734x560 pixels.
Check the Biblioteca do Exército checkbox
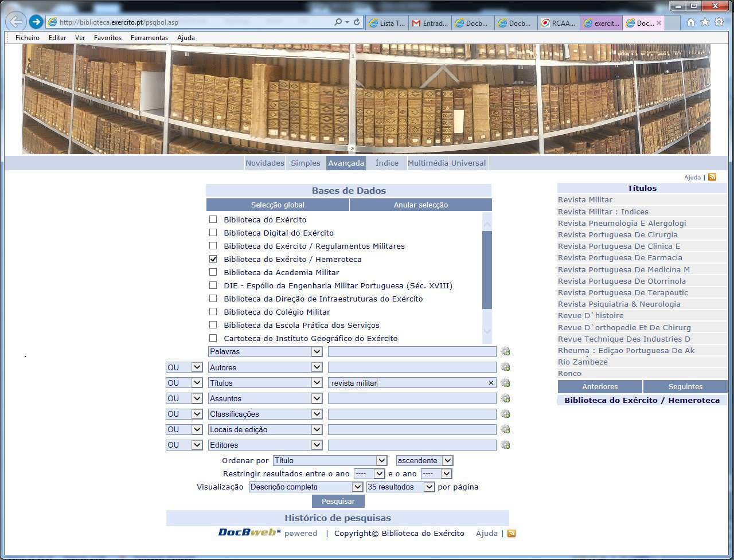213,220
